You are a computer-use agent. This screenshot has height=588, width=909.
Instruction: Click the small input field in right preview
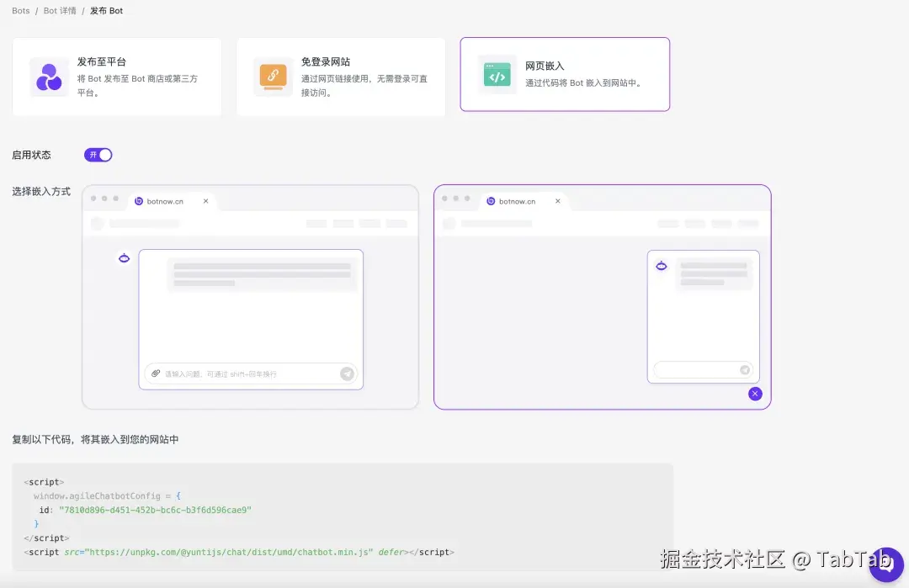tap(703, 369)
